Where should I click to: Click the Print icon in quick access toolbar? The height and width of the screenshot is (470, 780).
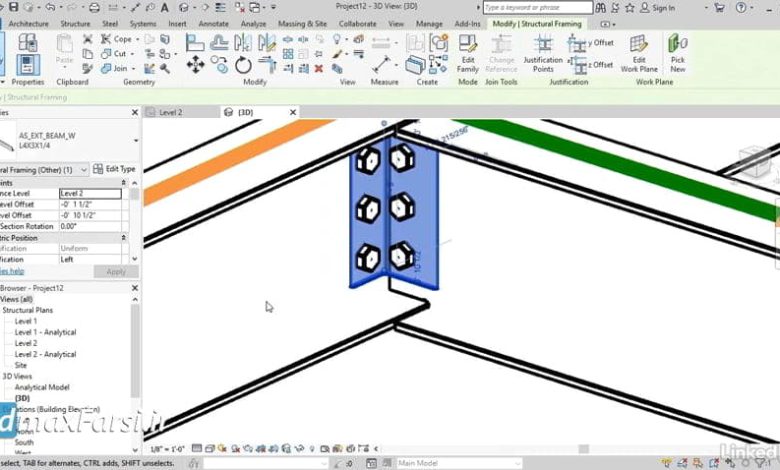(94, 7)
